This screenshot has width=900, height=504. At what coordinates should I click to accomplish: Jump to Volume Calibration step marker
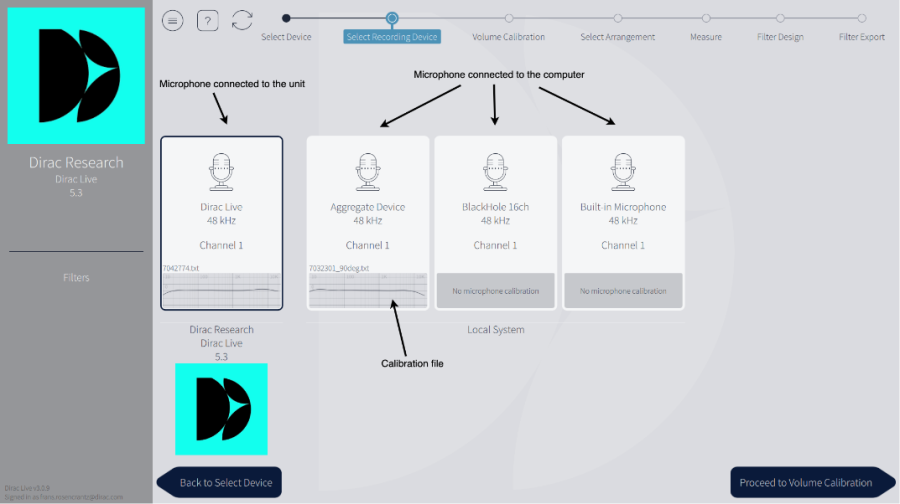509,18
